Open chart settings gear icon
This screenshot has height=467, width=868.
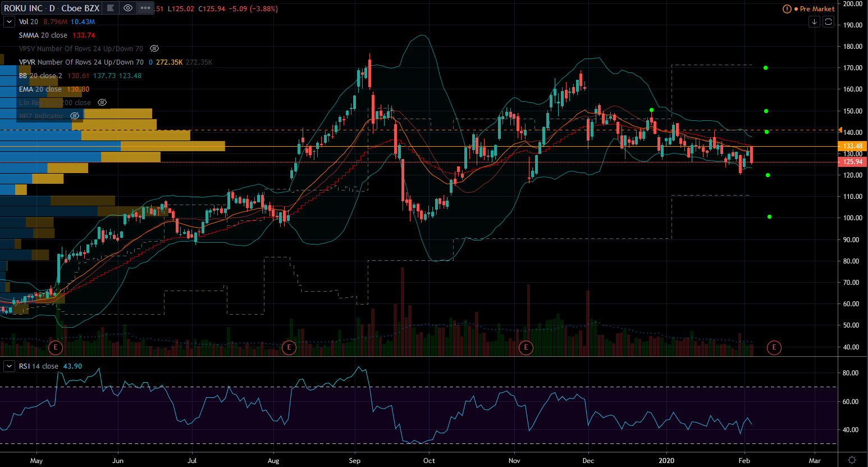(x=852, y=460)
